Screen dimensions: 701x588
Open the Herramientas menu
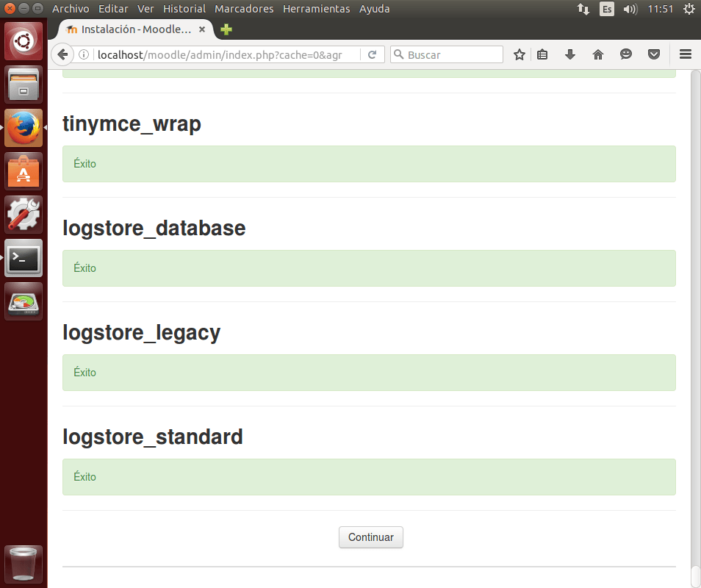tap(317, 9)
